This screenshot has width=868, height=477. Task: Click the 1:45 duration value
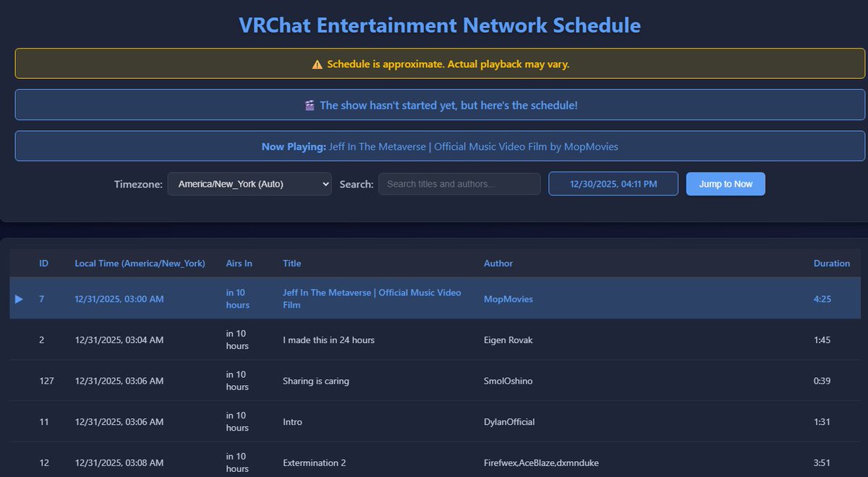[822, 340]
